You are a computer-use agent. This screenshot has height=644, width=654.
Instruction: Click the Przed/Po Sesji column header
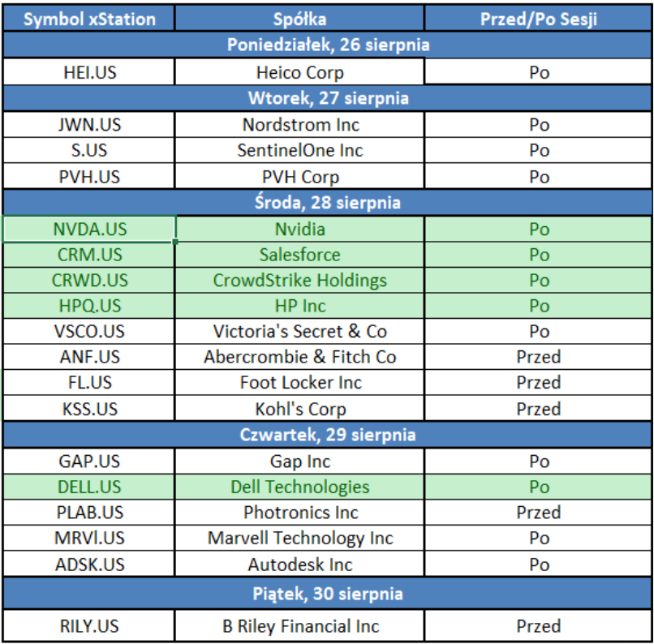pyautogui.click(x=539, y=19)
